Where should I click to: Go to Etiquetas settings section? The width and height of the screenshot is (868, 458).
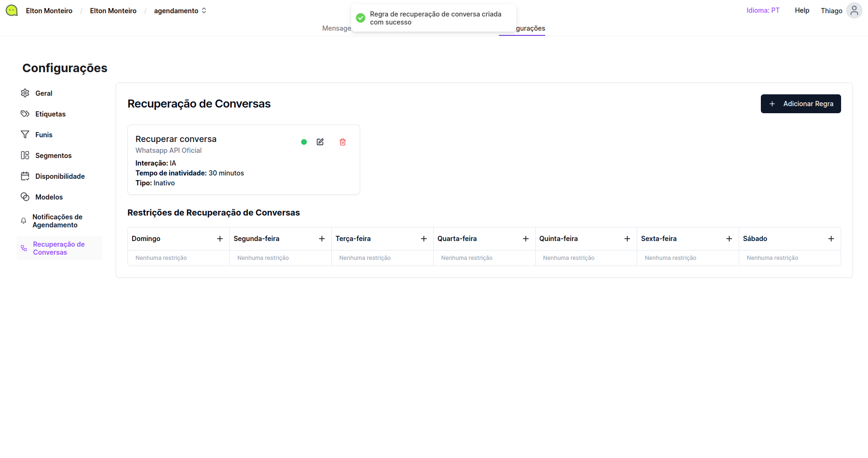tap(50, 114)
